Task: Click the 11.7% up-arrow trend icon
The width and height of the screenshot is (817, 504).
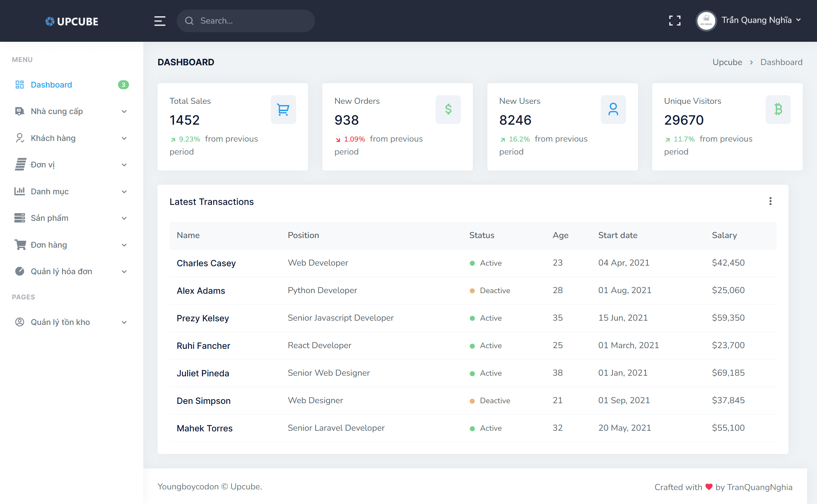Action: [667, 140]
